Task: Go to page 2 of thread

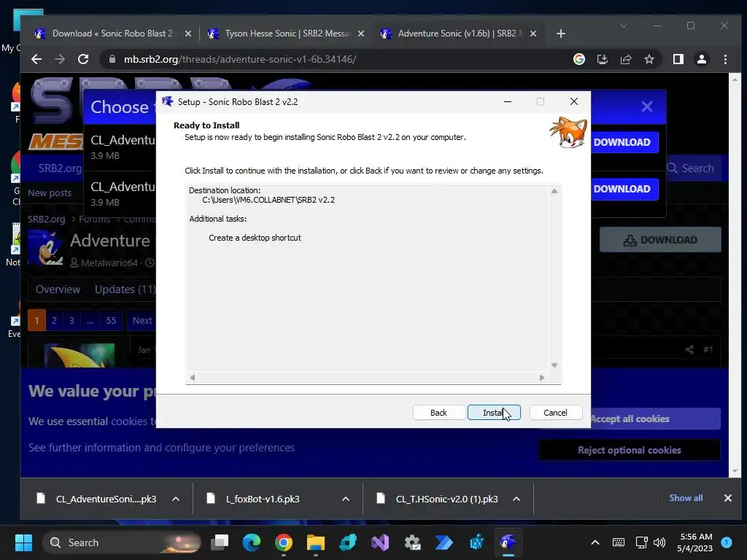Action: point(54,321)
